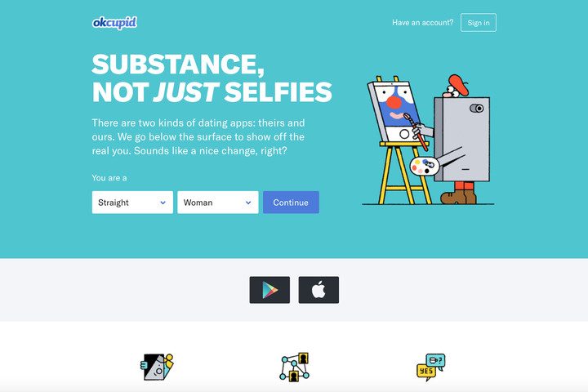
Task: Click the YES speech bubbles icon
Action: pyautogui.click(x=431, y=367)
